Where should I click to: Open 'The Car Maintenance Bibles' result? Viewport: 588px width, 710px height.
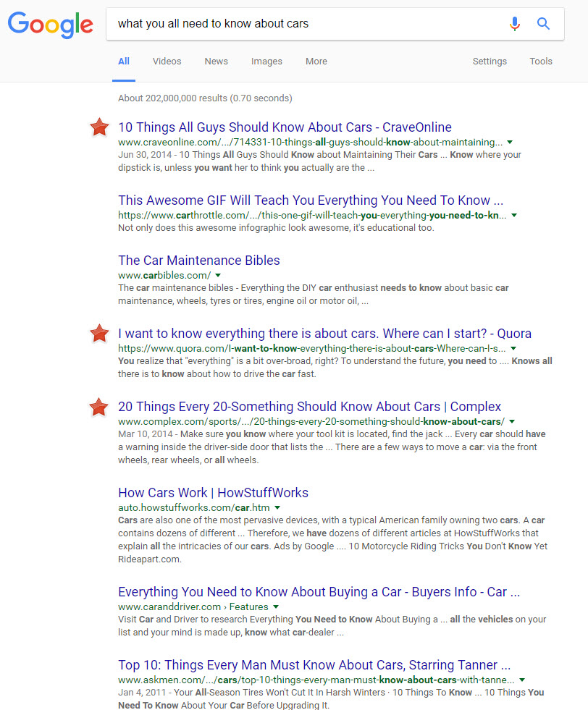(199, 261)
